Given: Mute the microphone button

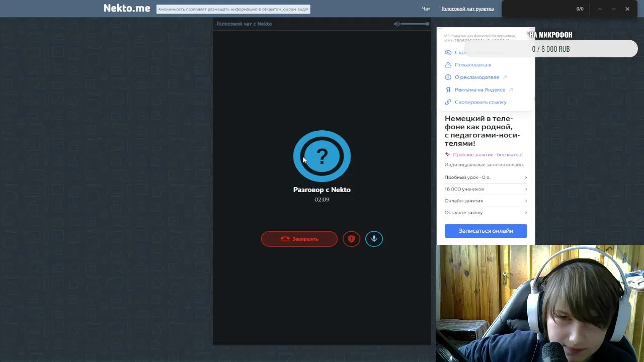Looking at the screenshot, I should click(x=374, y=239).
